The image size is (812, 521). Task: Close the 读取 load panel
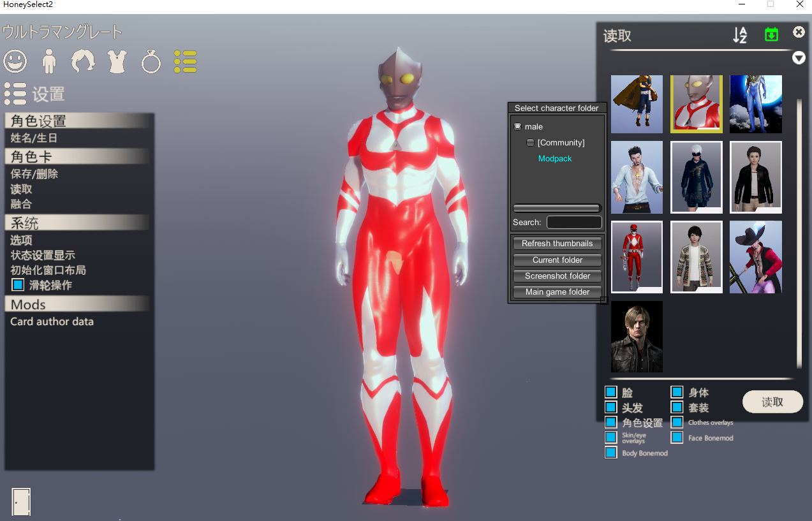click(799, 32)
